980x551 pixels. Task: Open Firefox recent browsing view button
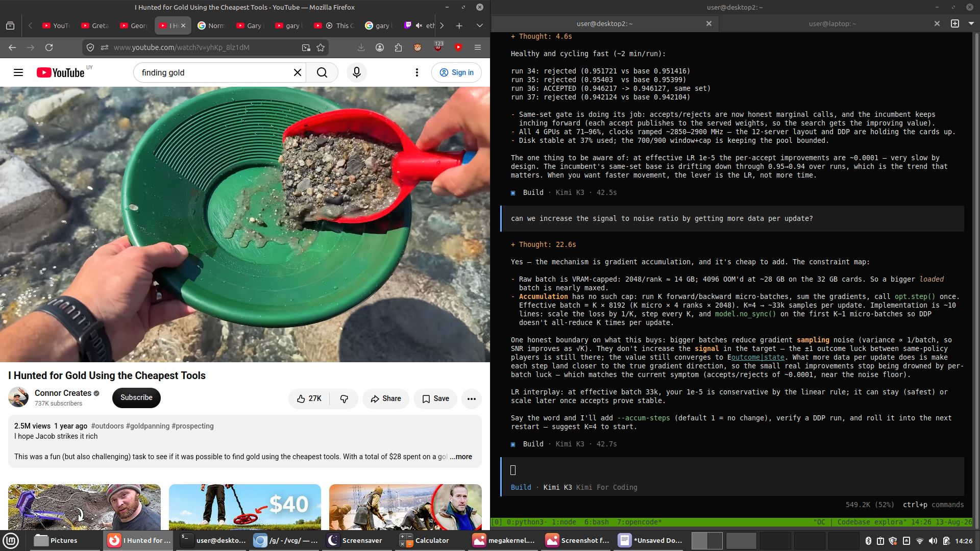click(10, 26)
